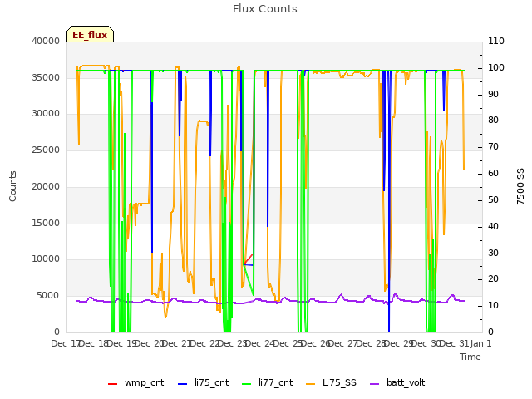Select the li77_cnt legend entry
Image resolution: width=532 pixels, height=399 pixels.
tap(268, 382)
